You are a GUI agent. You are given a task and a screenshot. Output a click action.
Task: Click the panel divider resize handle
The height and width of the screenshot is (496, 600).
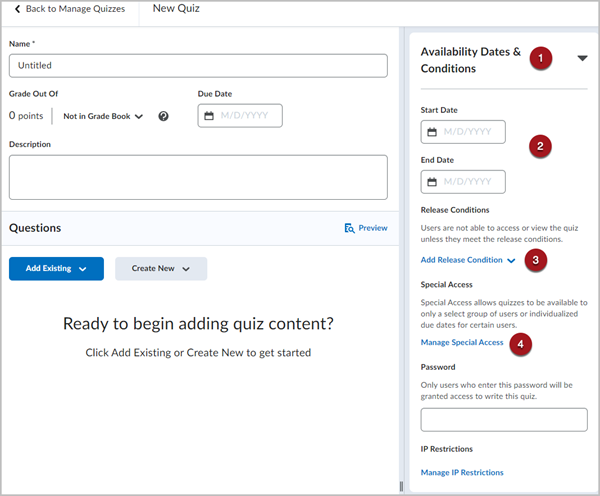(401, 486)
